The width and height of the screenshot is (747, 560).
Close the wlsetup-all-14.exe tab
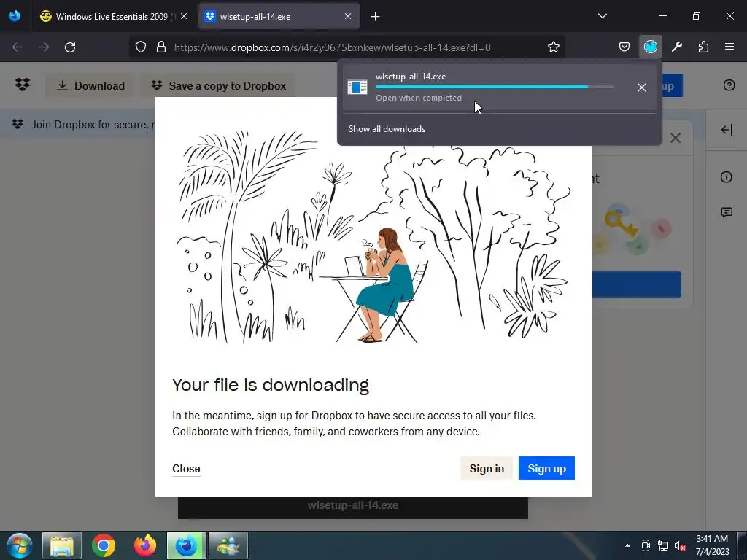click(x=348, y=16)
